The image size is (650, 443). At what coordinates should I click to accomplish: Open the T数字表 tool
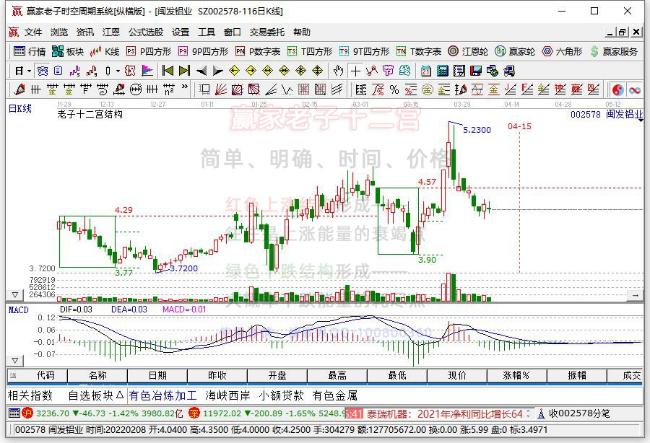418,51
